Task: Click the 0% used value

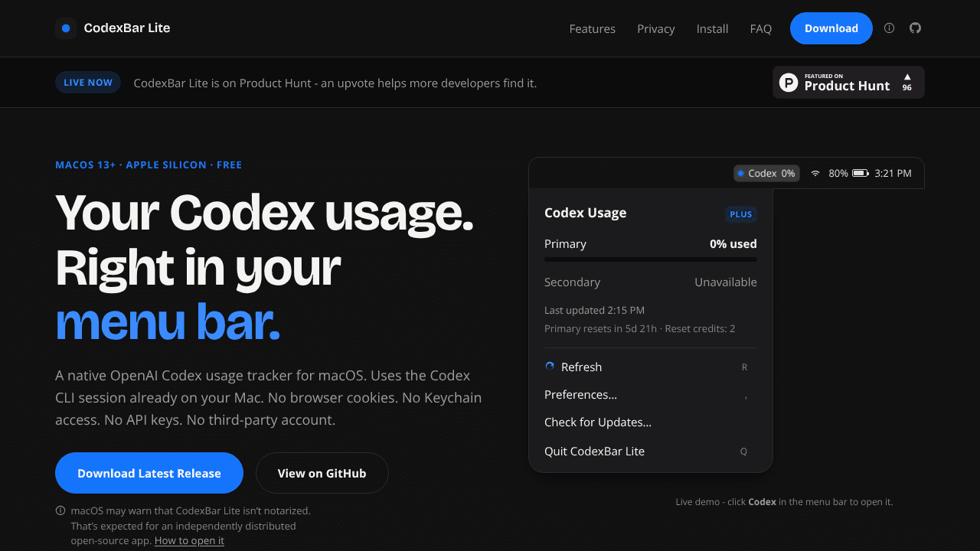Action: coord(733,244)
